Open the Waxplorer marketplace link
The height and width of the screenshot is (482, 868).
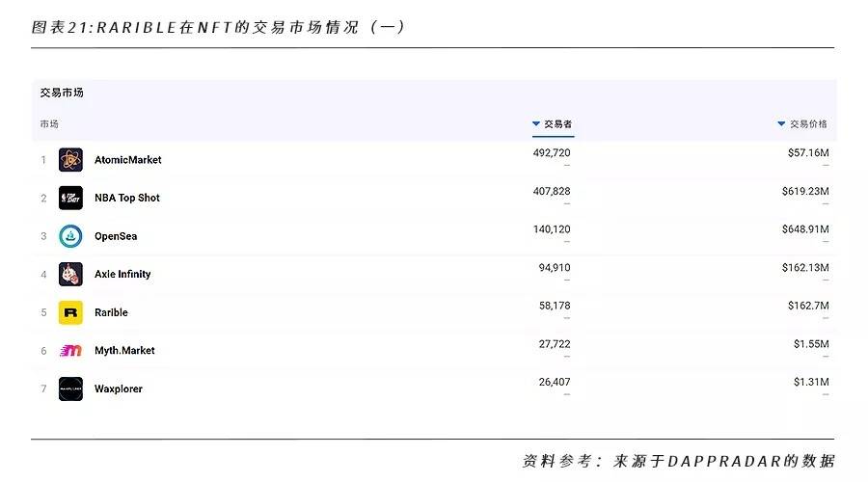[119, 388]
